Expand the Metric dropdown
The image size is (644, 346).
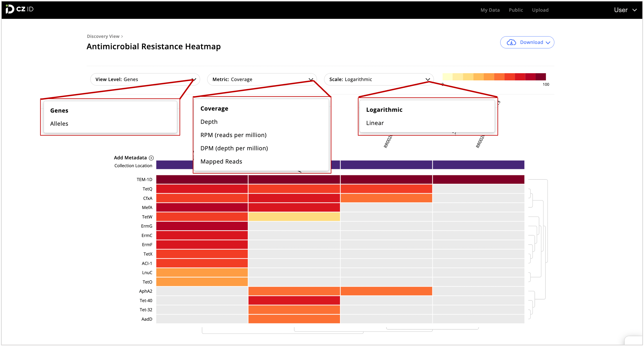[262, 79]
